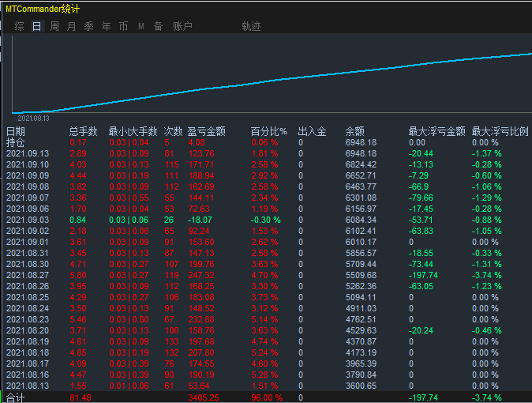This screenshot has height=403, width=532.
Task: Switch to the 综 summary tab
Action: click(20, 26)
